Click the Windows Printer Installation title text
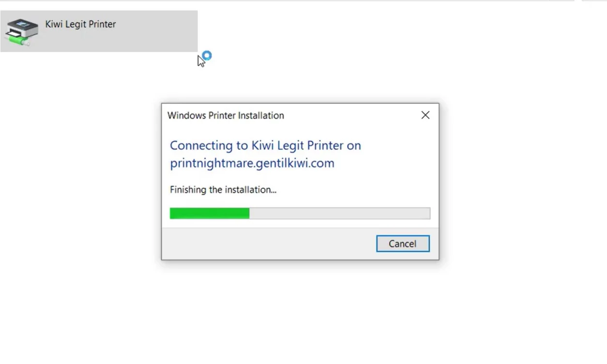Viewport: 607px width, 364px height. 226,116
